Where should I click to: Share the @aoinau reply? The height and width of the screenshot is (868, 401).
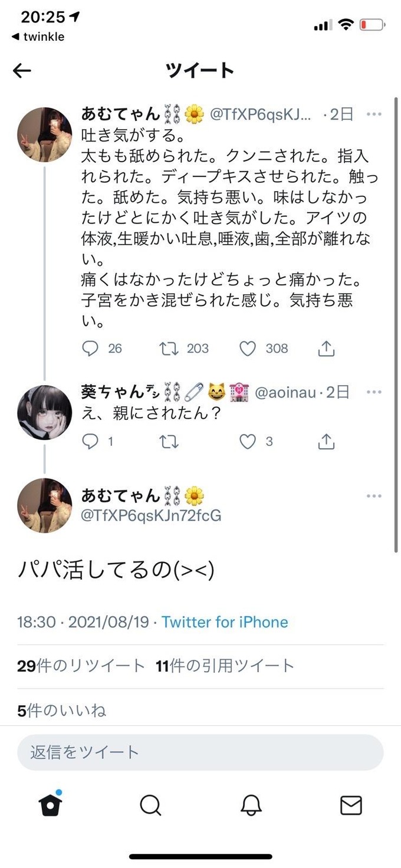click(x=326, y=441)
